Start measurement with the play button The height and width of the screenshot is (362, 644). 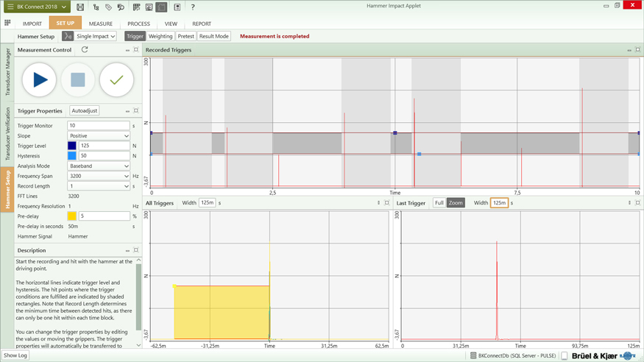coord(40,79)
